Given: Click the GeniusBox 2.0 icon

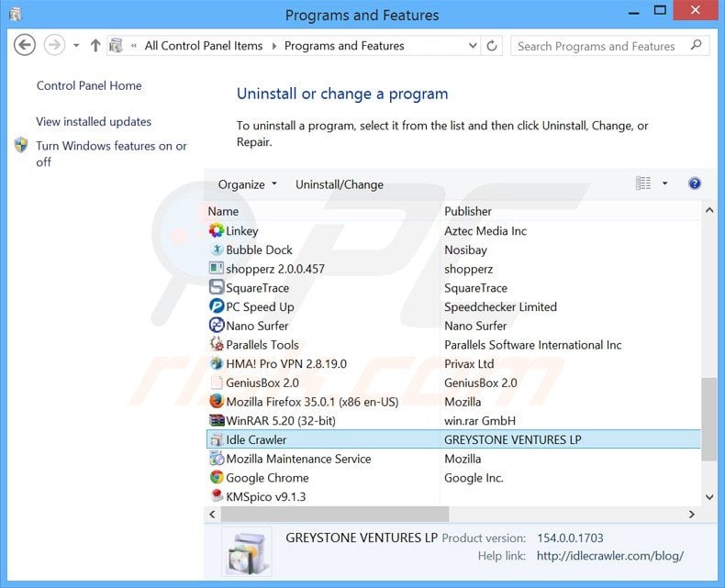Looking at the screenshot, I should [x=216, y=383].
